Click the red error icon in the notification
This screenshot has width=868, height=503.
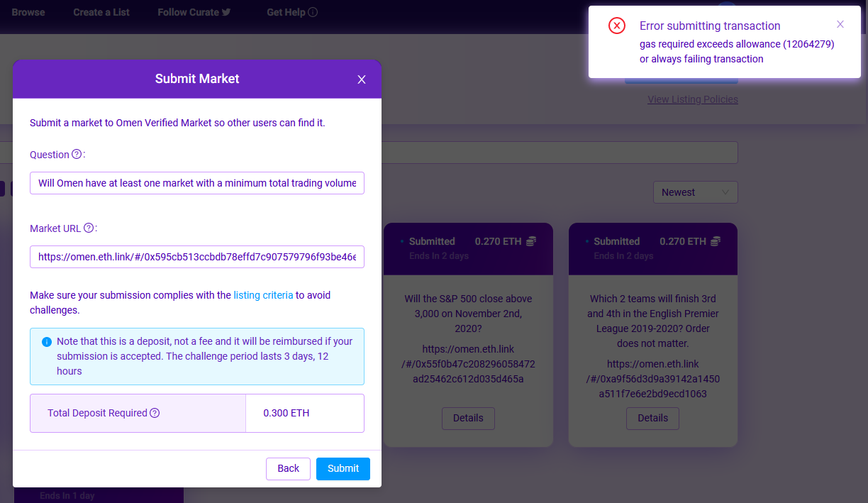[x=616, y=26]
